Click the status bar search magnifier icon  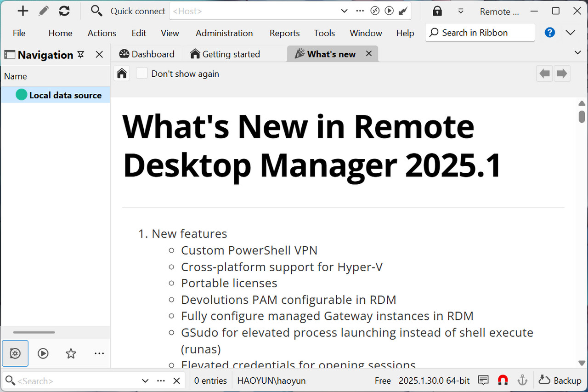tap(10, 381)
